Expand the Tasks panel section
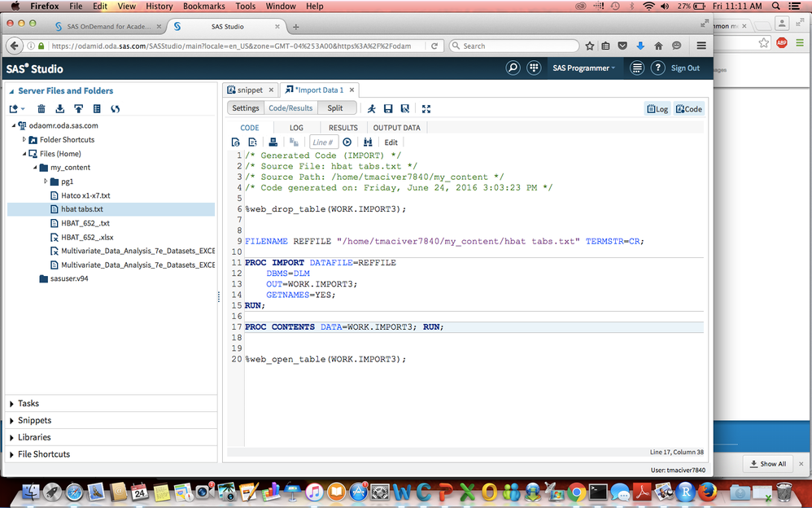812x508 pixels. pos(28,403)
